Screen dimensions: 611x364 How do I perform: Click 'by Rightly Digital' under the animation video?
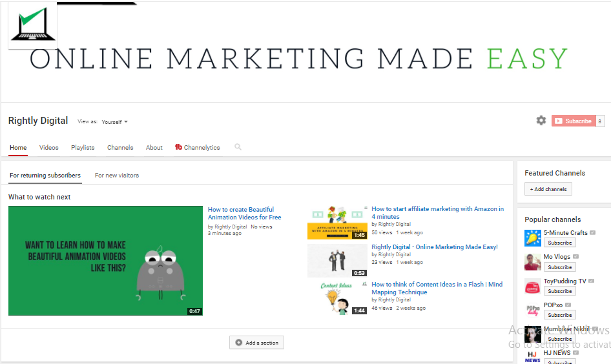coord(227,227)
